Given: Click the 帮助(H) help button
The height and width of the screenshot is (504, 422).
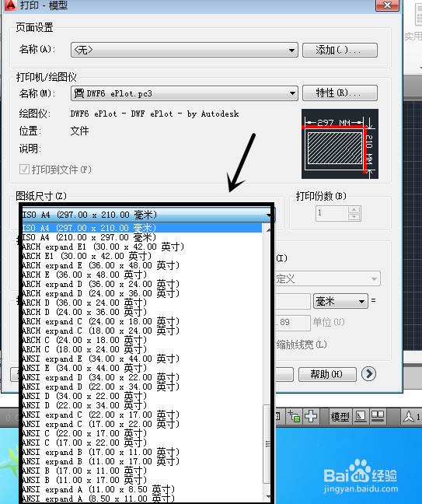Looking at the screenshot, I should point(327,374).
